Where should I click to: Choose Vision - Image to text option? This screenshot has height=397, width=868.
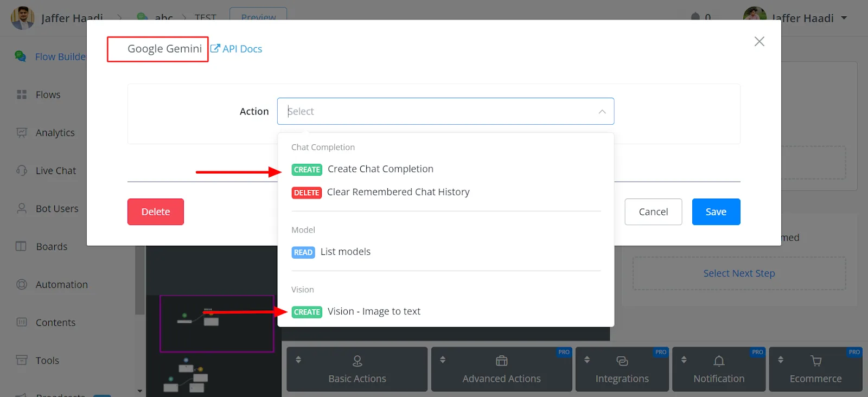click(x=445, y=311)
